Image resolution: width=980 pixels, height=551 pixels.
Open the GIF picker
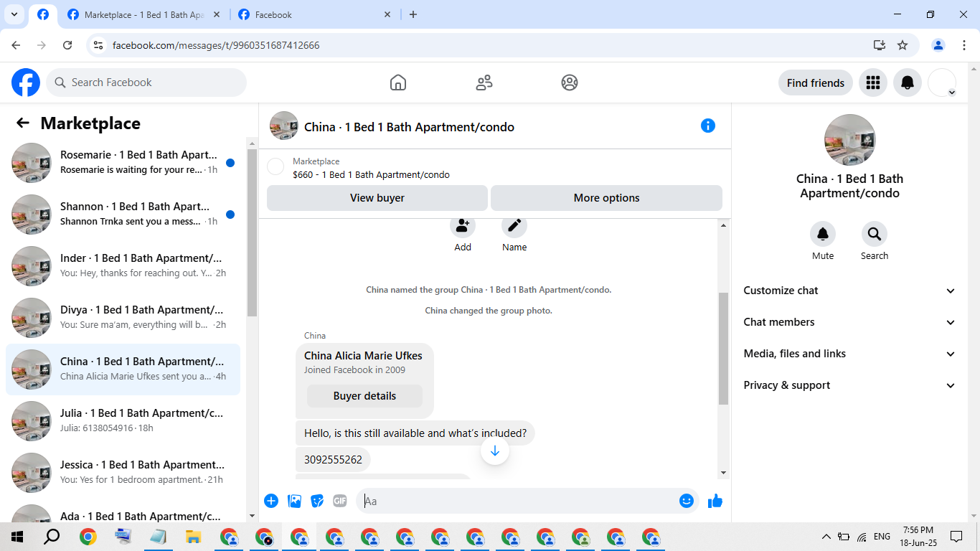coord(340,501)
